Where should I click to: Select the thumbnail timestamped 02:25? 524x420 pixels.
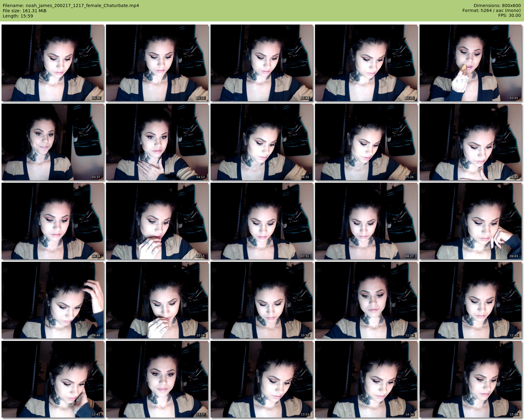pyautogui.click(x=366, y=63)
